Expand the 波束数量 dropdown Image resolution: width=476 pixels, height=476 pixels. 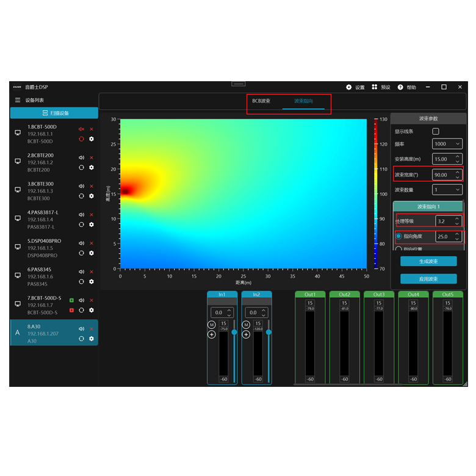click(447, 190)
